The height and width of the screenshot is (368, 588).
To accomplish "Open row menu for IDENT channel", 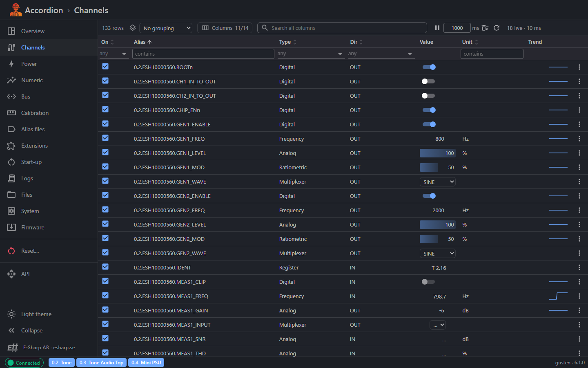I will (579, 267).
